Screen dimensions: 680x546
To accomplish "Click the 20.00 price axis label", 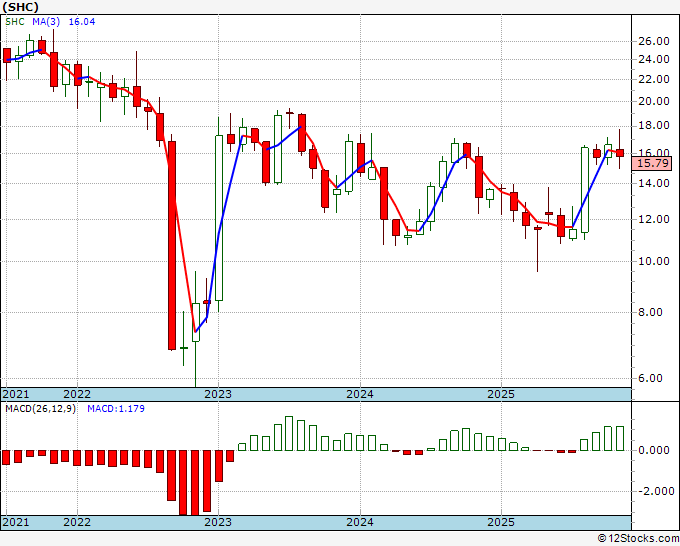I will pos(654,101).
